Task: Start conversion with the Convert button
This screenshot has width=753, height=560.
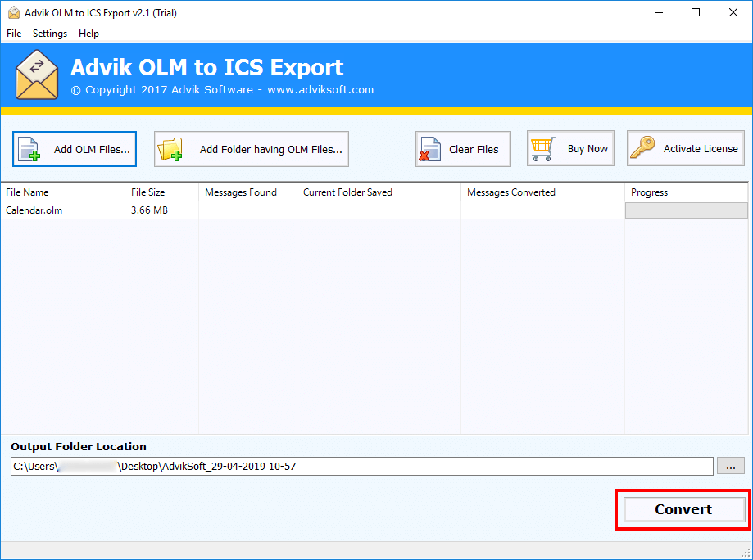Action: click(684, 509)
